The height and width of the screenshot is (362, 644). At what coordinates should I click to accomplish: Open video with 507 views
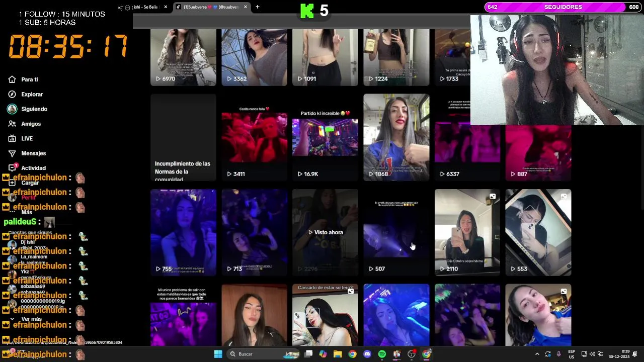pyautogui.click(x=396, y=232)
